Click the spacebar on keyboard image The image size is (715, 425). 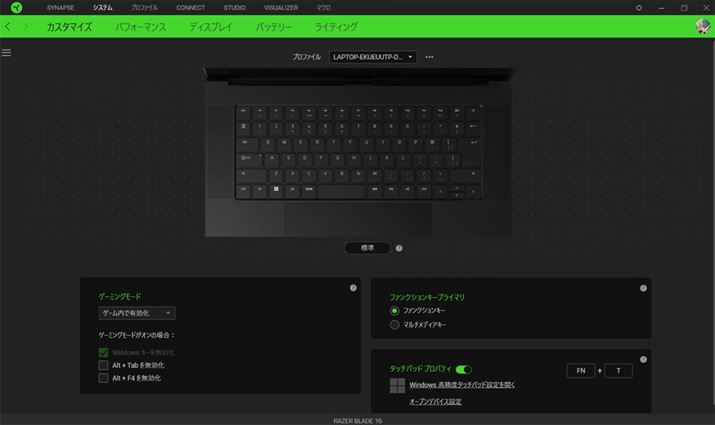[x=342, y=191]
